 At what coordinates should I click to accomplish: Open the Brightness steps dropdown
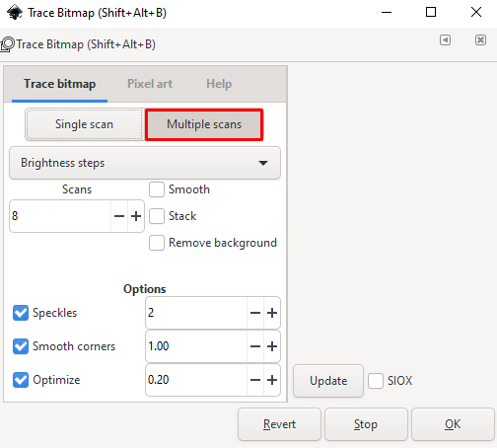[145, 163]
